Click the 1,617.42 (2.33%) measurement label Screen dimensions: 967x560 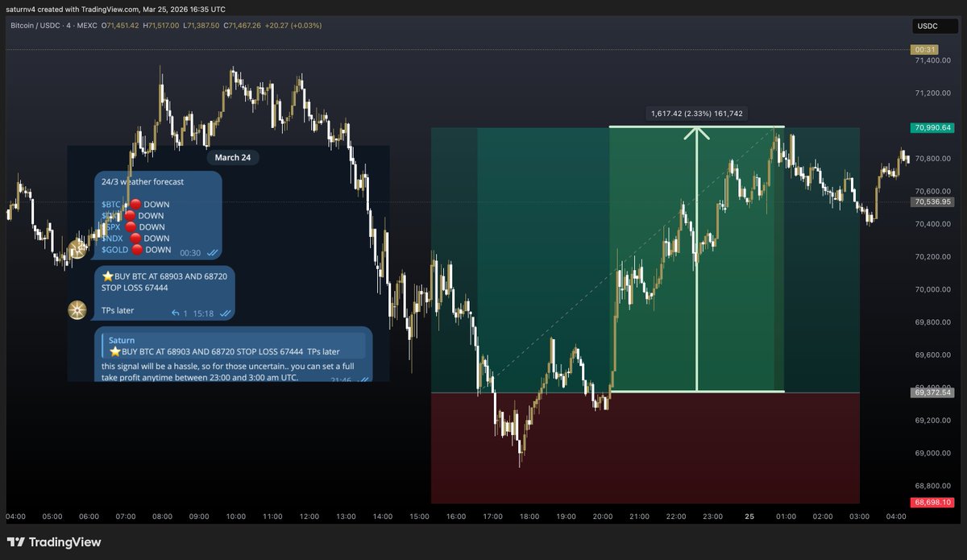(x=697, y=114)
